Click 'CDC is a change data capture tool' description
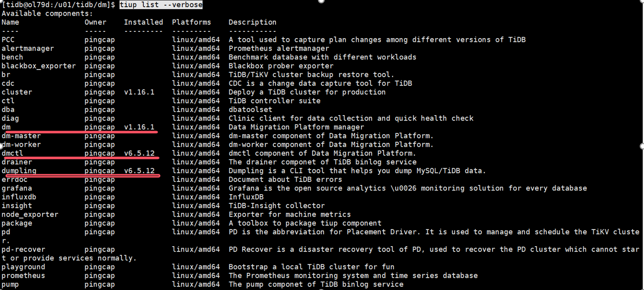Screen dimensions: 644x290 [x=320, y=83]
